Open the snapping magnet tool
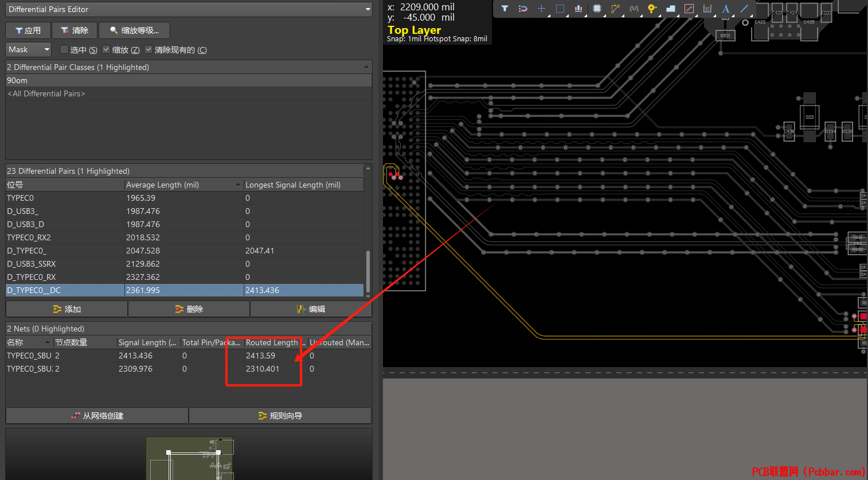The image size is (868, 480). click(x=523, y=9)
